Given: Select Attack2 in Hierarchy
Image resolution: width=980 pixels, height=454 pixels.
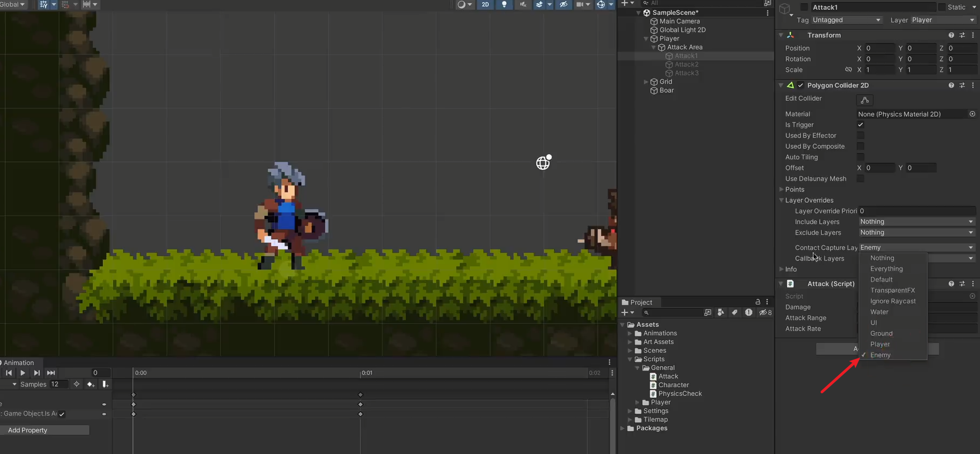Looking at the screenshot, I should coord(686,65).
